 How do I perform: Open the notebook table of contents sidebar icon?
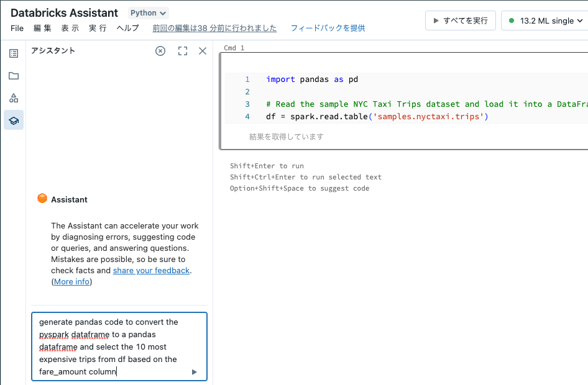[13, 53]
